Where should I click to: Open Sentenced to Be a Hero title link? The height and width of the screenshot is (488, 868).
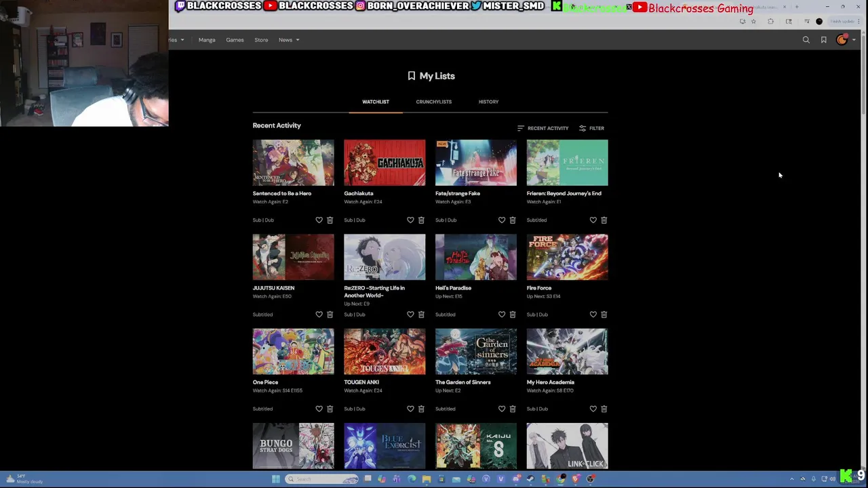tap(282, 193)
